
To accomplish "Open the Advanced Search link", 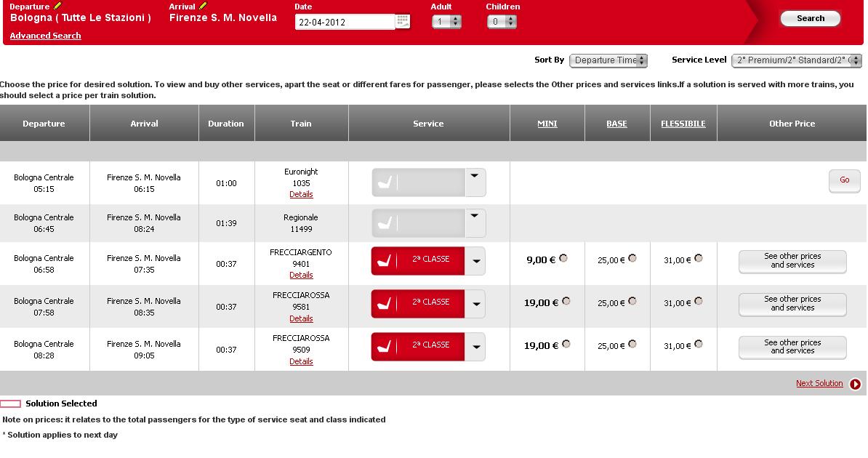I will (x=45, y=36).
